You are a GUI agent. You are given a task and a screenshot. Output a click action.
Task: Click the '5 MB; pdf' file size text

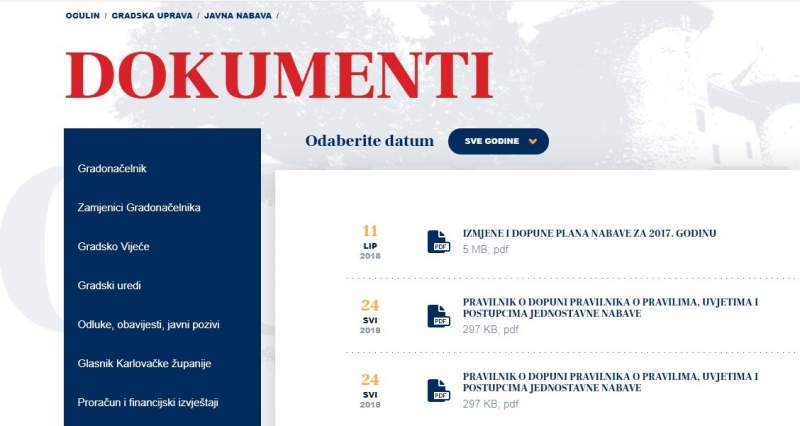tap(486, 249)
